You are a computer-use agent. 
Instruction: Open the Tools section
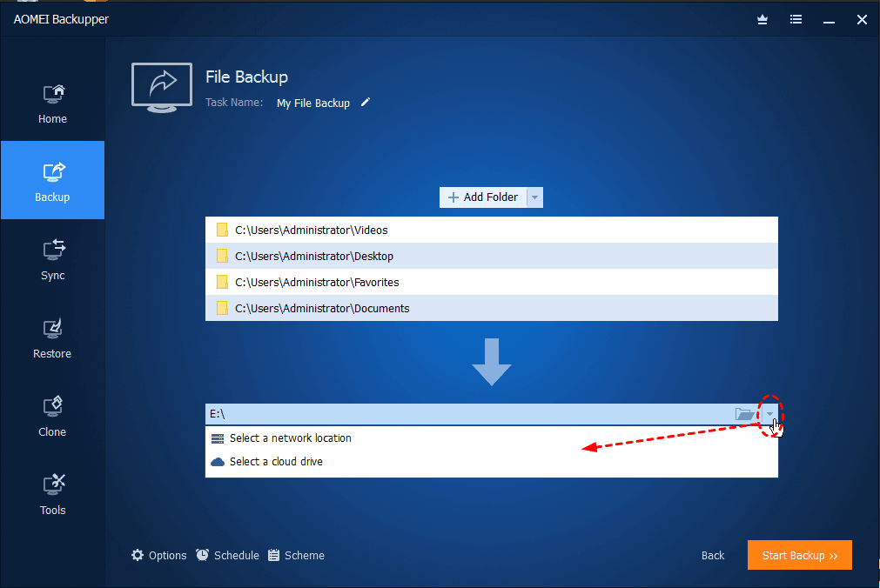(x=53, y=495)
